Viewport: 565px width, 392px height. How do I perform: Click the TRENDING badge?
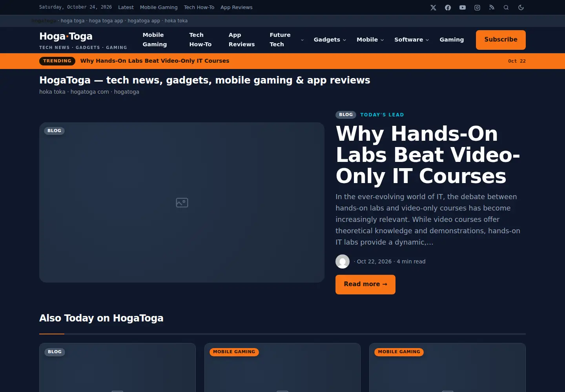[57, 61]
